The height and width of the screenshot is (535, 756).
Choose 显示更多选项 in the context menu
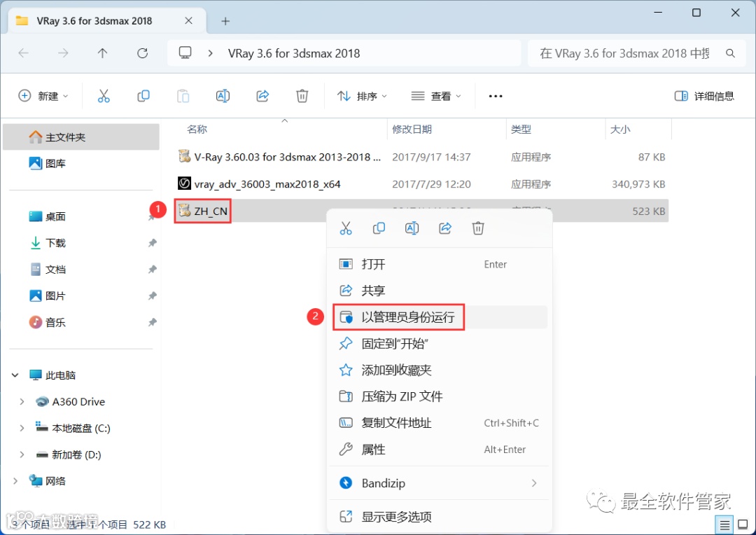click(439, 517)
